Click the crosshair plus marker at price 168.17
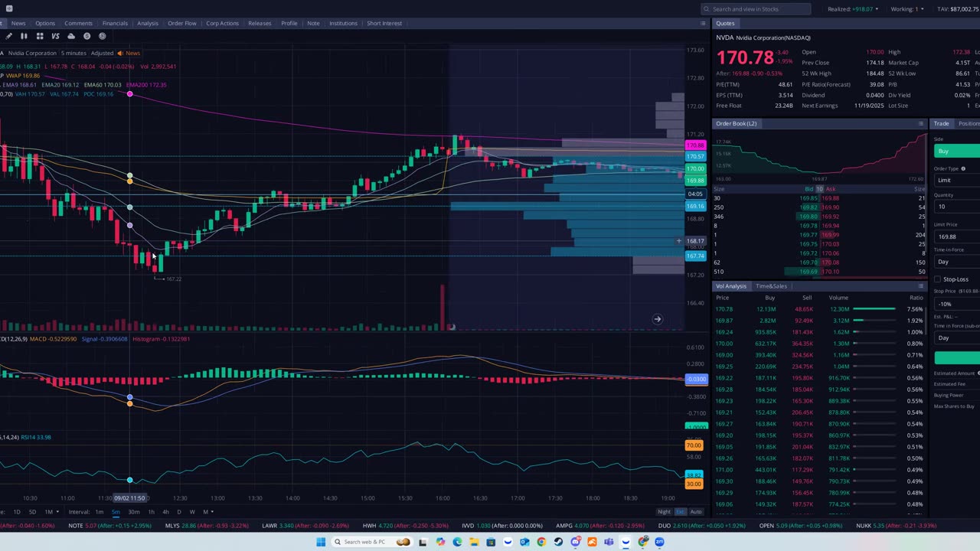The height and width of the screenshot is (551, 980). coord(678,241)
